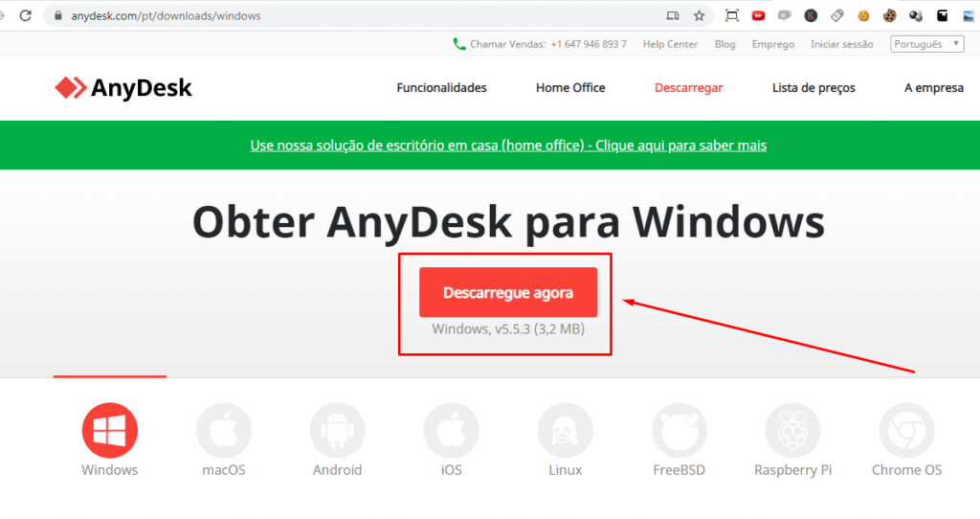Open the Português language dropdown

coord(926,44)
